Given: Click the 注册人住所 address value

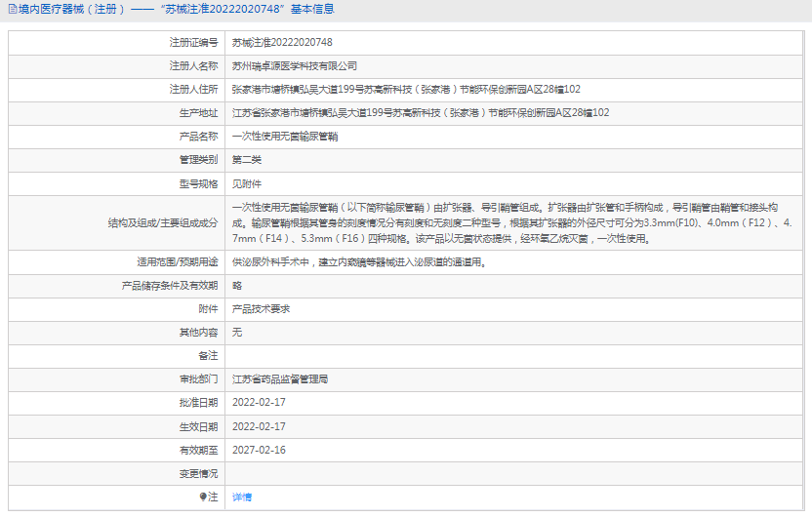Looking at the screenshot, I should [406, 90].
